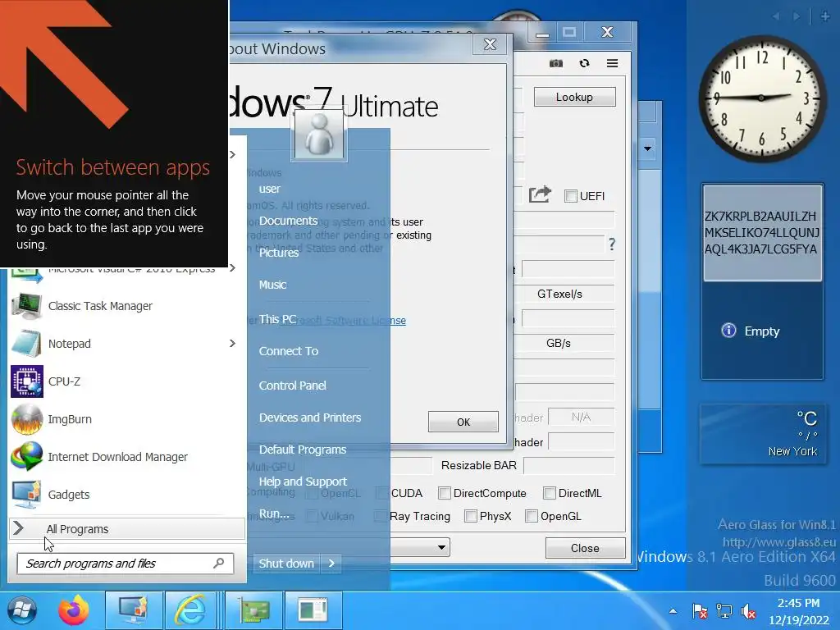Viewport: 840px width, 630px height.
Task: Toggle the PhysX checkbox
Action: click(470, 516)
